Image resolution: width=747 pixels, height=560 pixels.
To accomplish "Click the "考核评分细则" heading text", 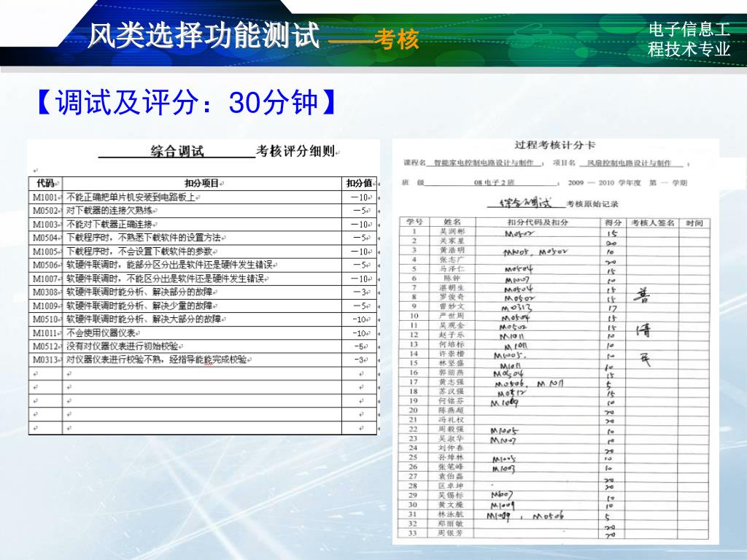I will [x=295, y=151].
